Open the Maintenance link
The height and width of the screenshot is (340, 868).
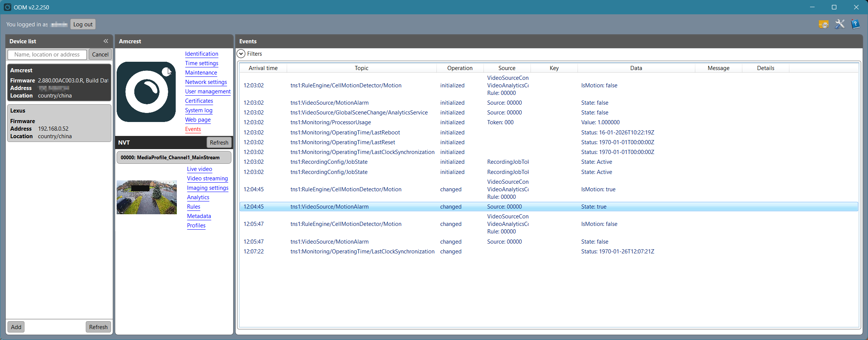click(201, 73)
